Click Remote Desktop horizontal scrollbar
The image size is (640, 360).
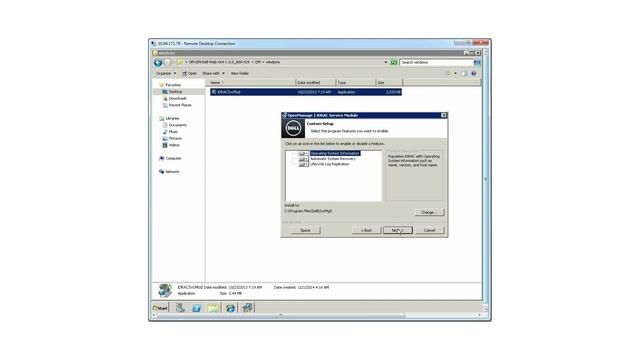click(281, 315)
